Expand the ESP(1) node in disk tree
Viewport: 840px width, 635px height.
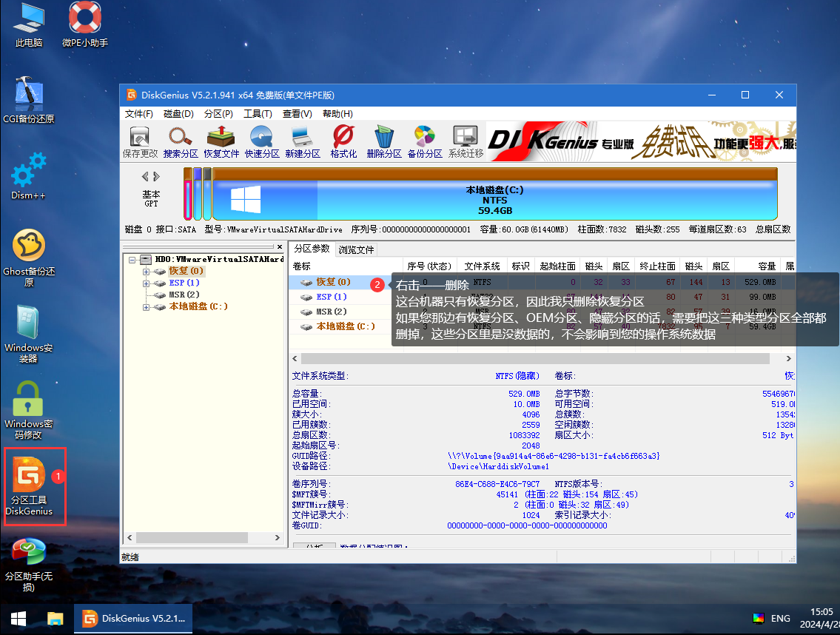147,283
